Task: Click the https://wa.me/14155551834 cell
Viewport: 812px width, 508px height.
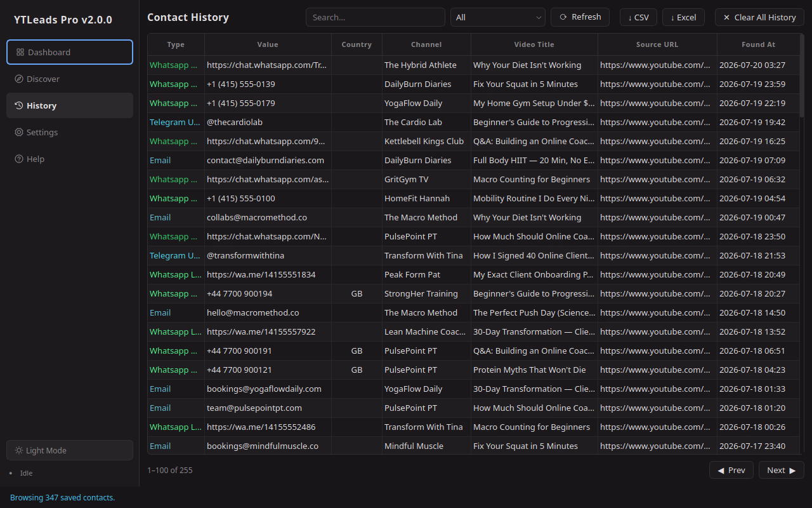Action: 268,274
